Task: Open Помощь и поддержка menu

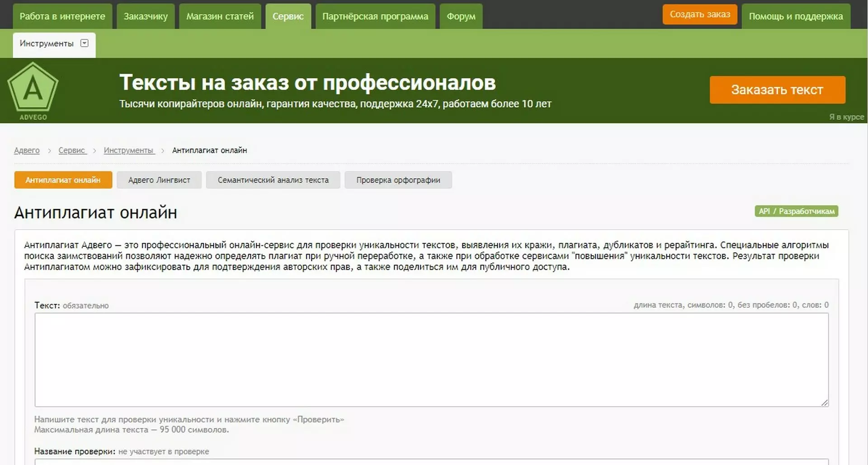Action: point(796,16)
